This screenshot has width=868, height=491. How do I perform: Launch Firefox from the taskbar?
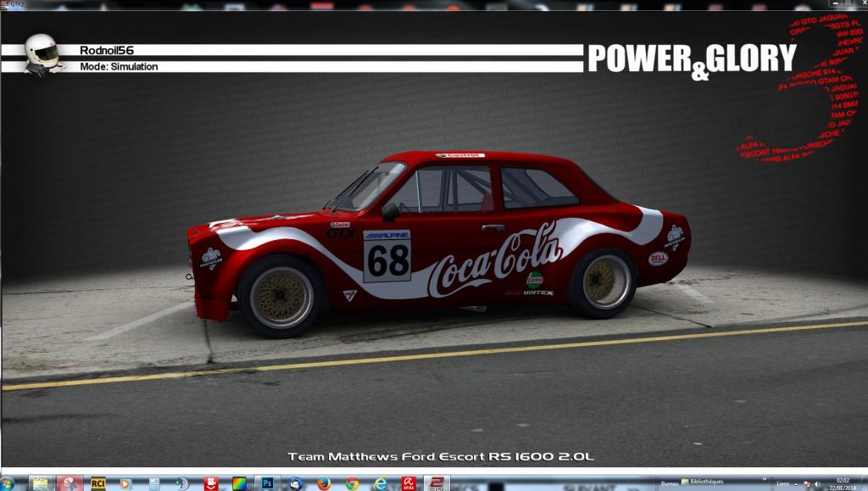tap(324, 483)
